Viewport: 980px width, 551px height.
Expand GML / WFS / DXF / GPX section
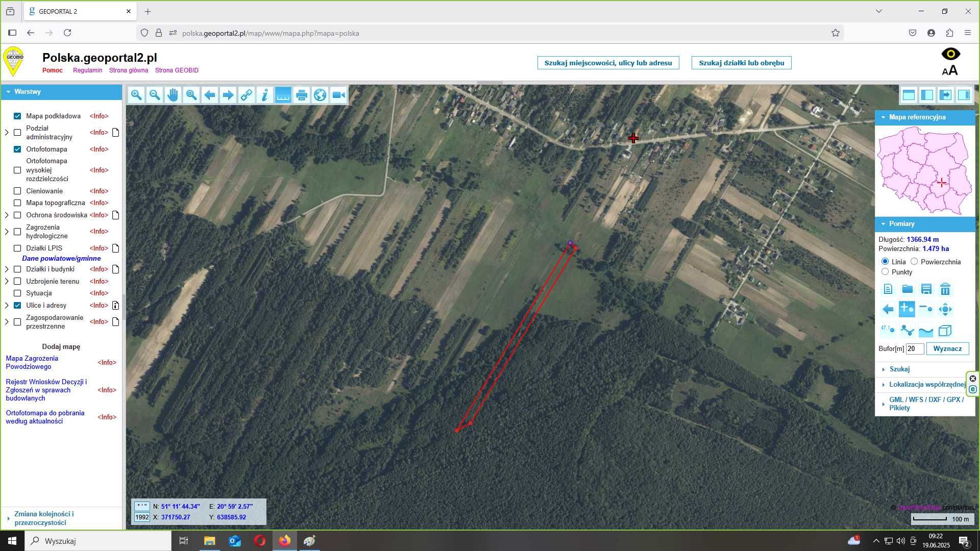coord(925,404)
